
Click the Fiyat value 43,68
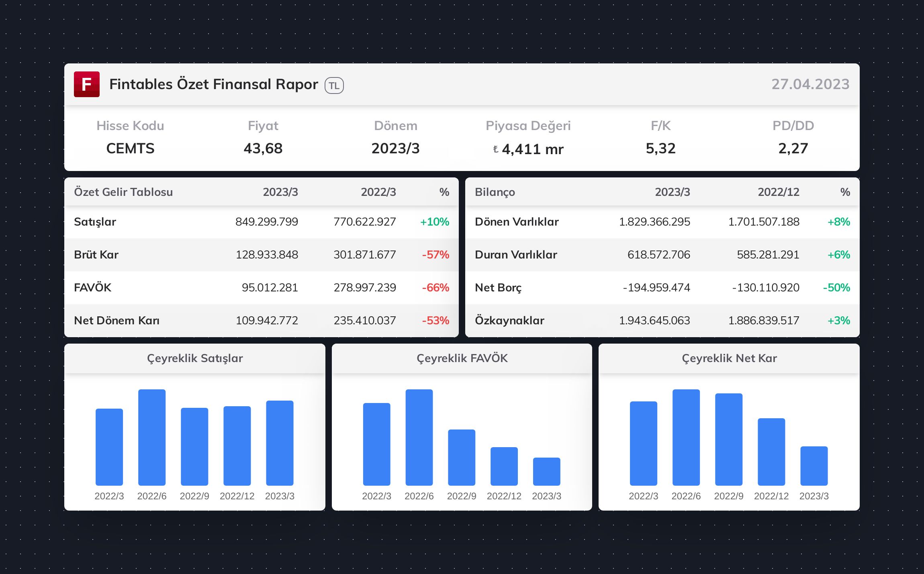click(x=263, y=149)
